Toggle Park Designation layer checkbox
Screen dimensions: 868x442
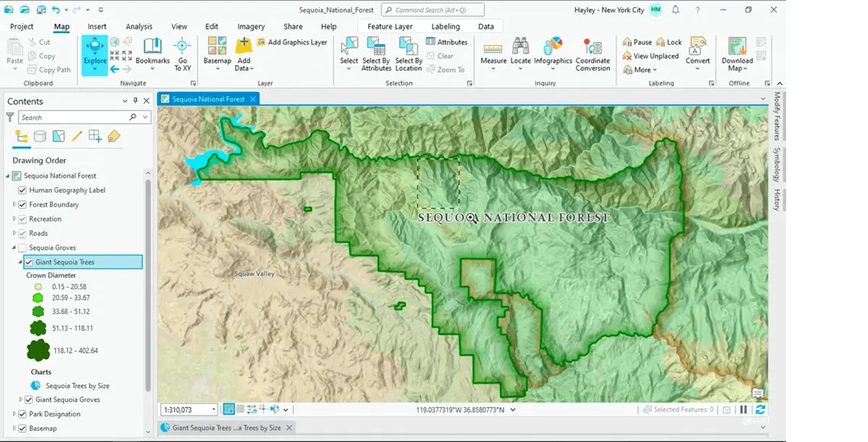[22, 414]
